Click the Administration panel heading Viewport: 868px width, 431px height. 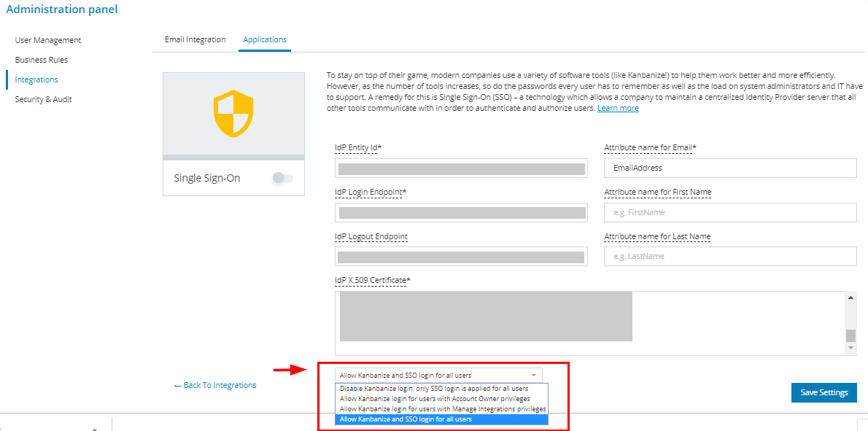[62, 9]
